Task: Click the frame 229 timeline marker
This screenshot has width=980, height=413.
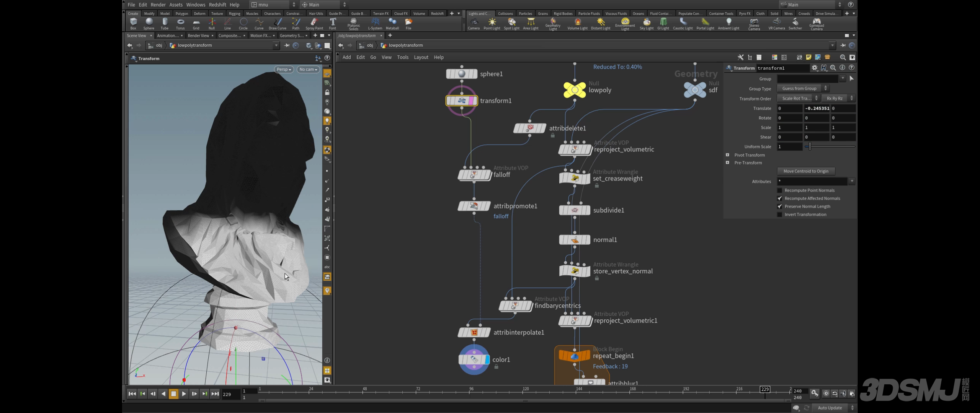Action: tap(765, 389)
